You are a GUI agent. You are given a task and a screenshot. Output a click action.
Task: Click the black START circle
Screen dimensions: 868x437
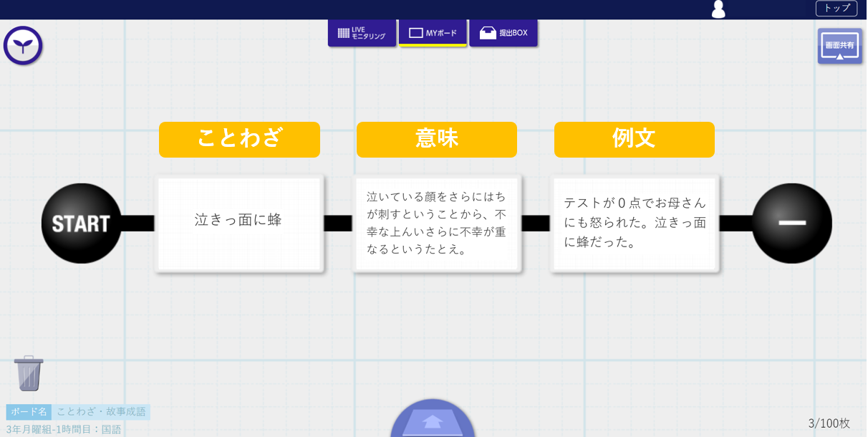point(81,224)
